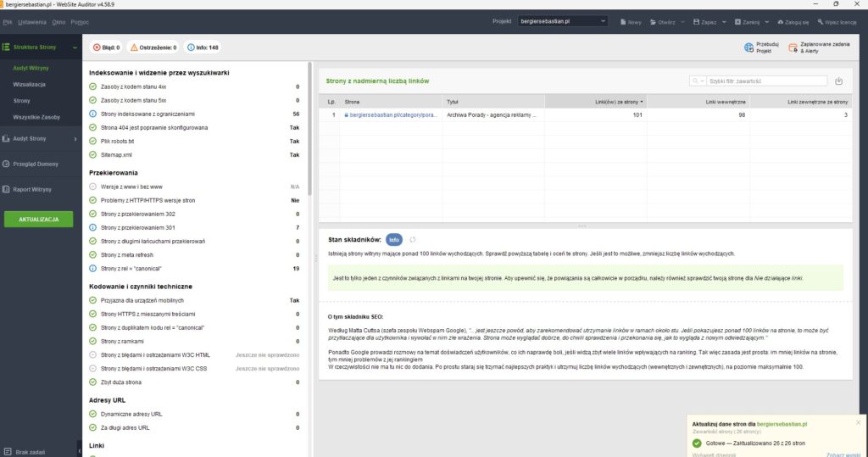Click info icon for Strony indeksowane z ograniczeniami
This screenshot has height=457, width=868.
(93, 114)
